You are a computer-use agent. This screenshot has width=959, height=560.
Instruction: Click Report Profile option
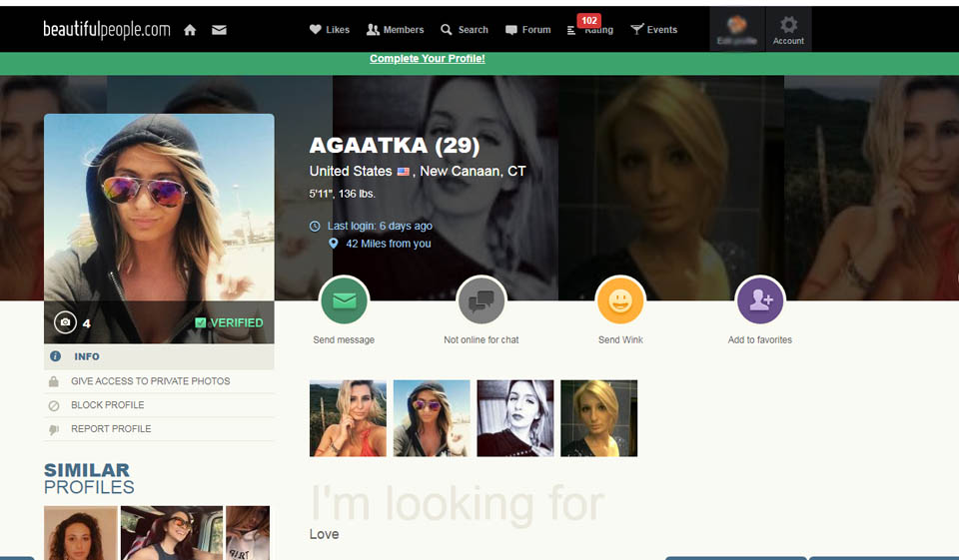tap(111, 429)
